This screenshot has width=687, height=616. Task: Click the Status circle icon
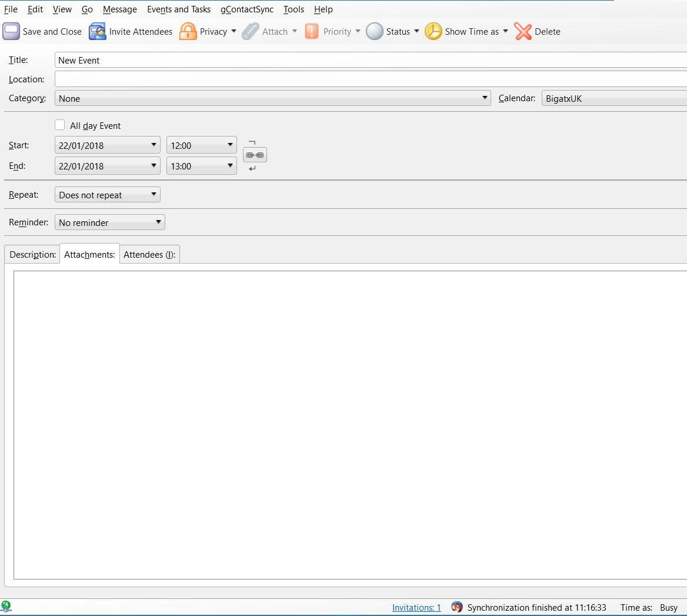[375, 32]
